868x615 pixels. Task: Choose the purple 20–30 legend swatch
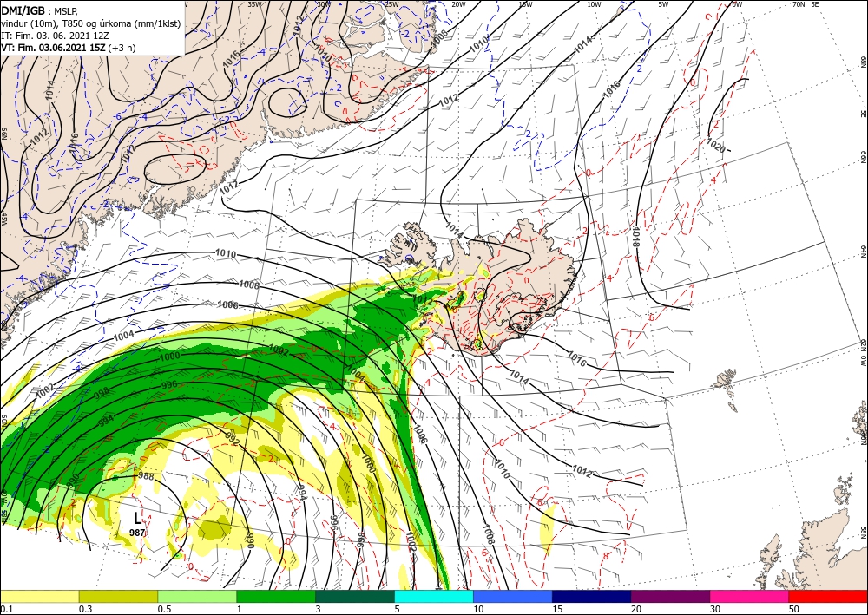670,596
